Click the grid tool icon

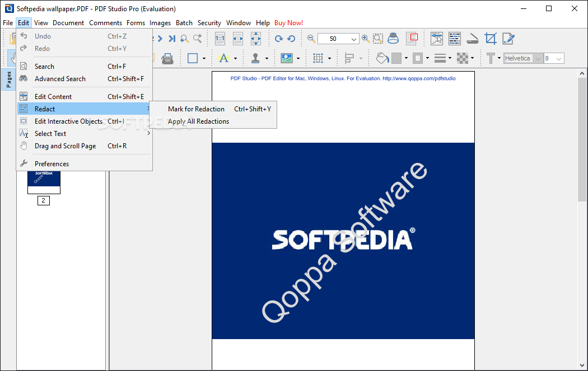(318, 58)
